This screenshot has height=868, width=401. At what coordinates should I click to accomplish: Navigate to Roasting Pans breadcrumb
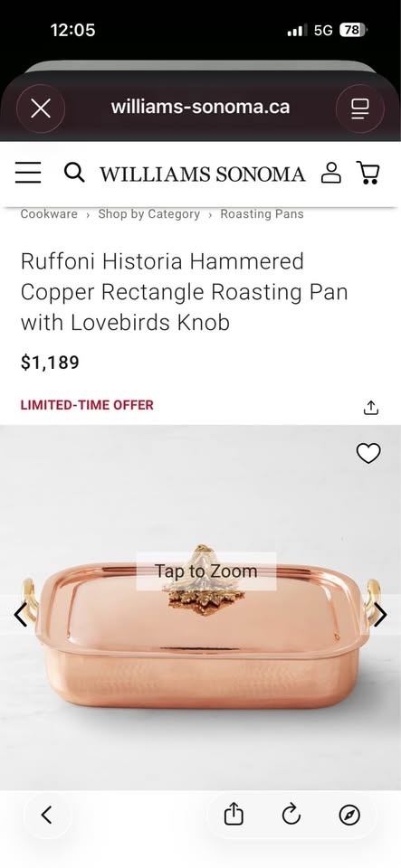[262, 214]
